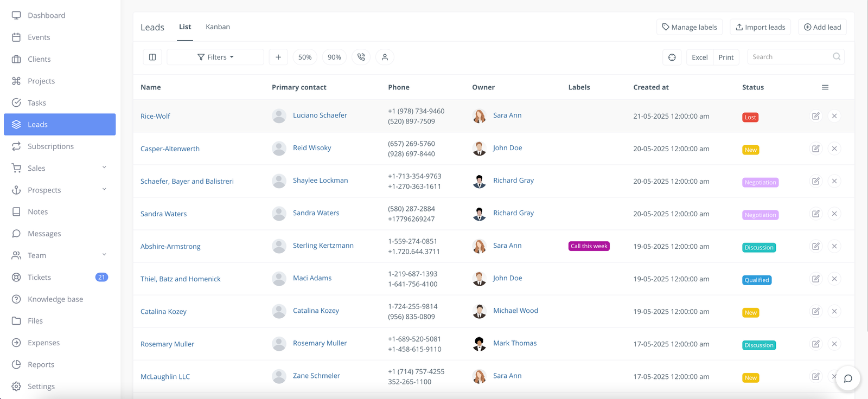Click the phone call filter icon
The height and width of the screenshot is (399, 868).
(361, 57)
